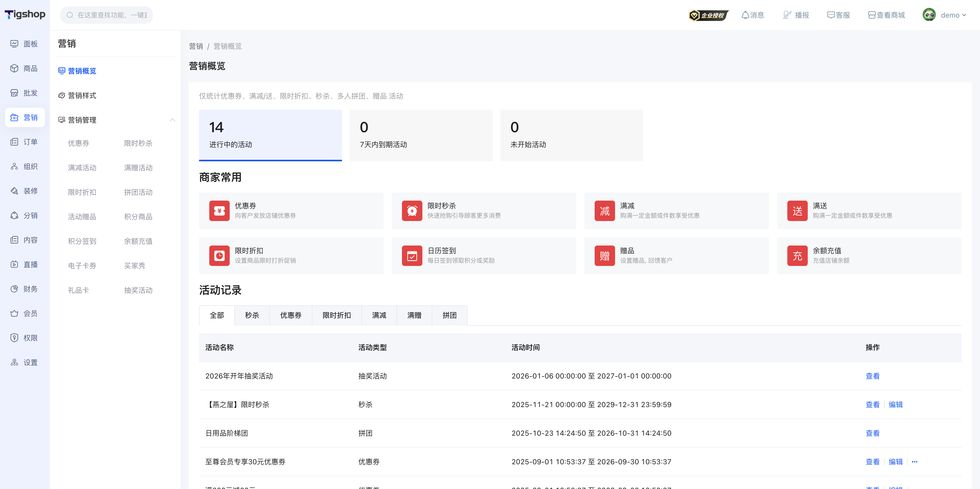Collapse the 营销管理 submenu chevron
Image resolution: width=980 pixels, height=489 pixels.
172,120
